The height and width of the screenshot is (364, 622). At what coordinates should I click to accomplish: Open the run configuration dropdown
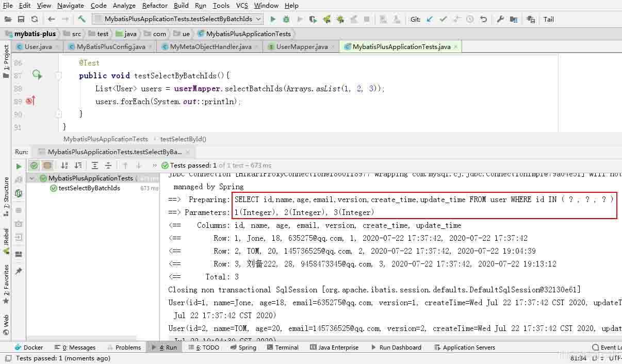tap(178, 19)
